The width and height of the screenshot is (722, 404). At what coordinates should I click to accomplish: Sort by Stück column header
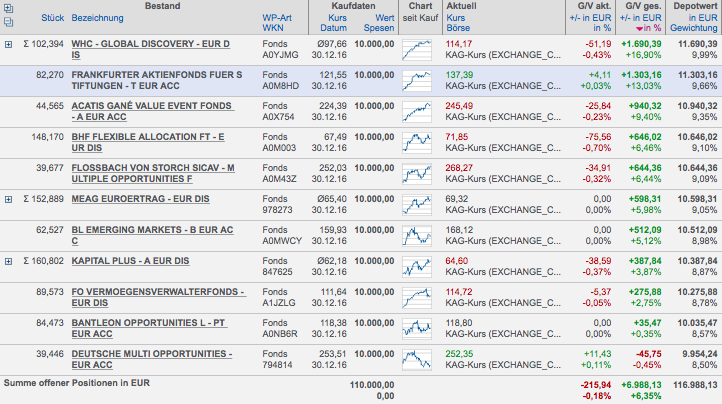click(52, 18)
